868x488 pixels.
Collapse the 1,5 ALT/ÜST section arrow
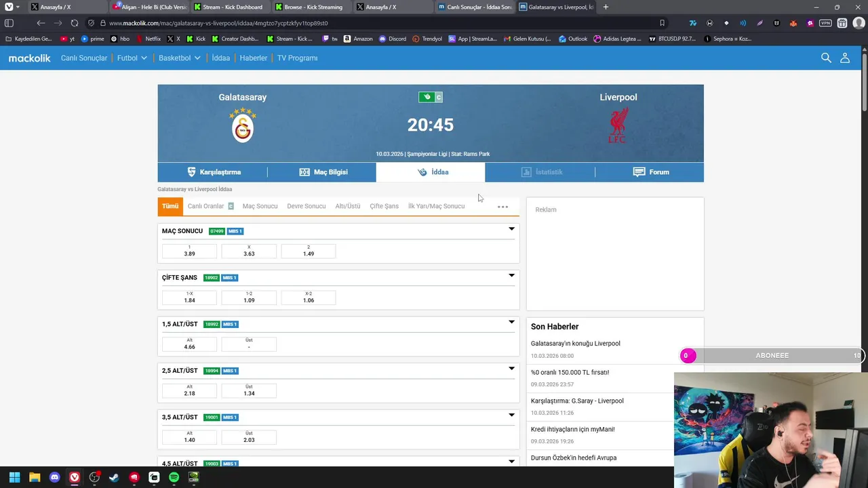(511, 322)
